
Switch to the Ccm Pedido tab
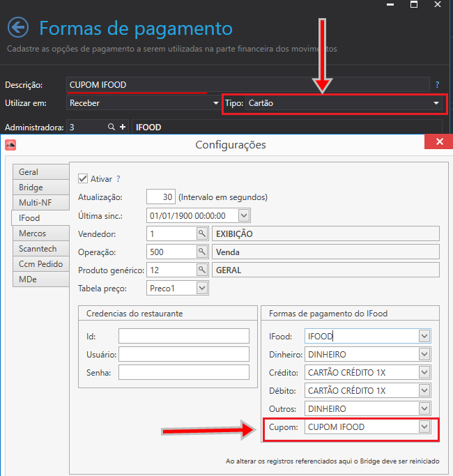[41, 264]
